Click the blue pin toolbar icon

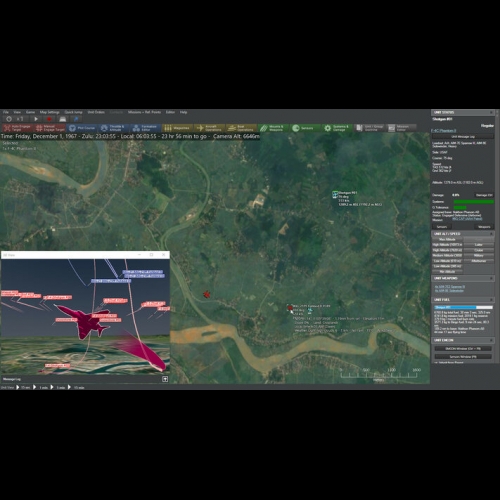coord(76,119)
